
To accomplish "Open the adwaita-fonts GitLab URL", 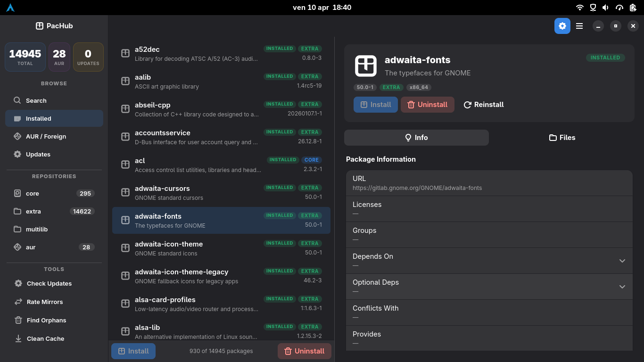I will (x=417, y=188).
